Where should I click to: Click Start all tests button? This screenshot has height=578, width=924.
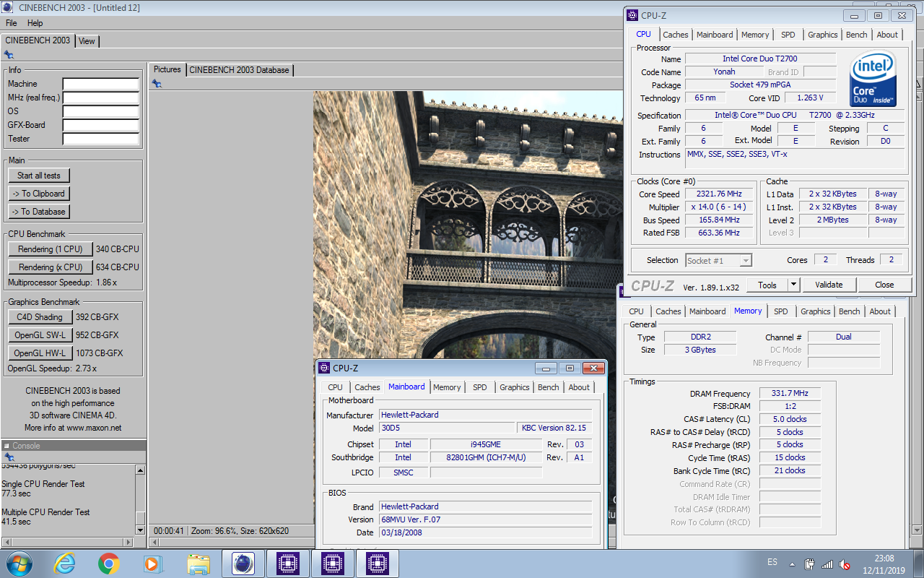pos(39,176)
